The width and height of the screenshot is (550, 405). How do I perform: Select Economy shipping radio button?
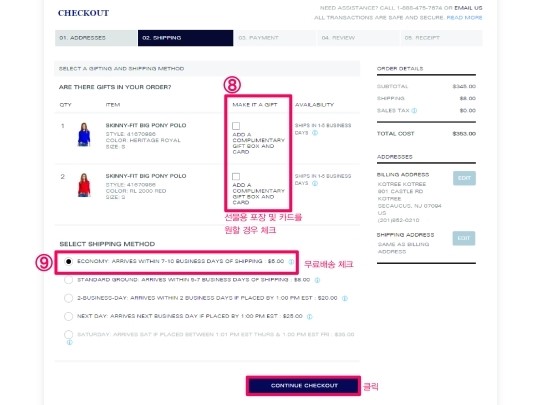[x=68, y=261]
